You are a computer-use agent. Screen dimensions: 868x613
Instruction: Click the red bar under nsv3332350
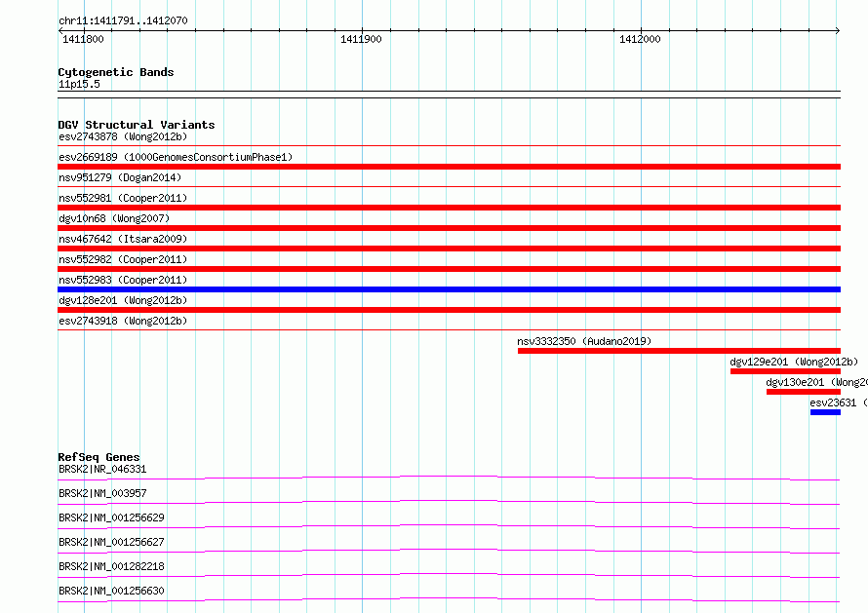point(679,351)
